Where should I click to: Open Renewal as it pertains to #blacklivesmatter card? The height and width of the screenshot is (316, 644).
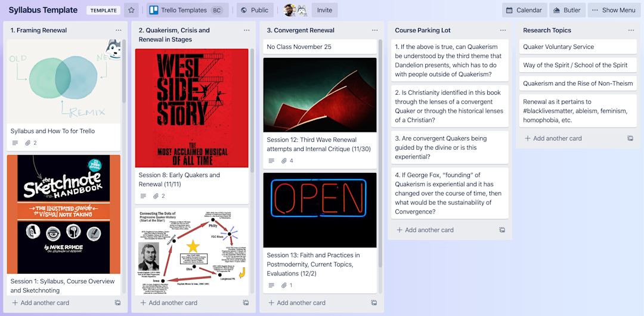click(x=578, y=111)
